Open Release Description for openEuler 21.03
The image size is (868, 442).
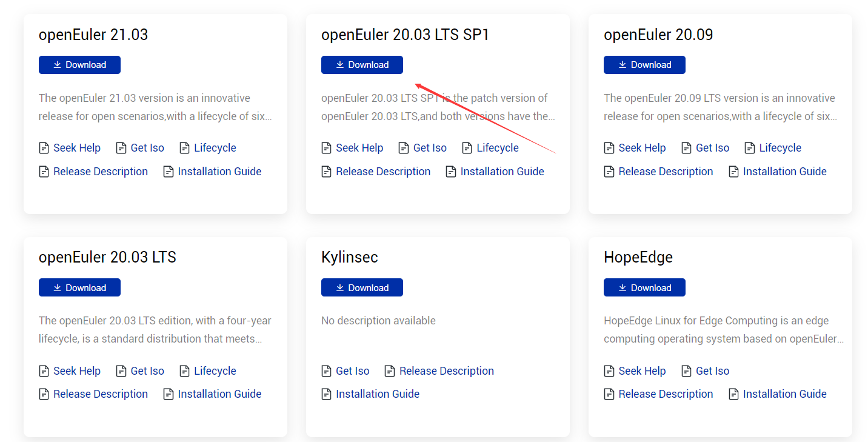[x=100, y=172]
